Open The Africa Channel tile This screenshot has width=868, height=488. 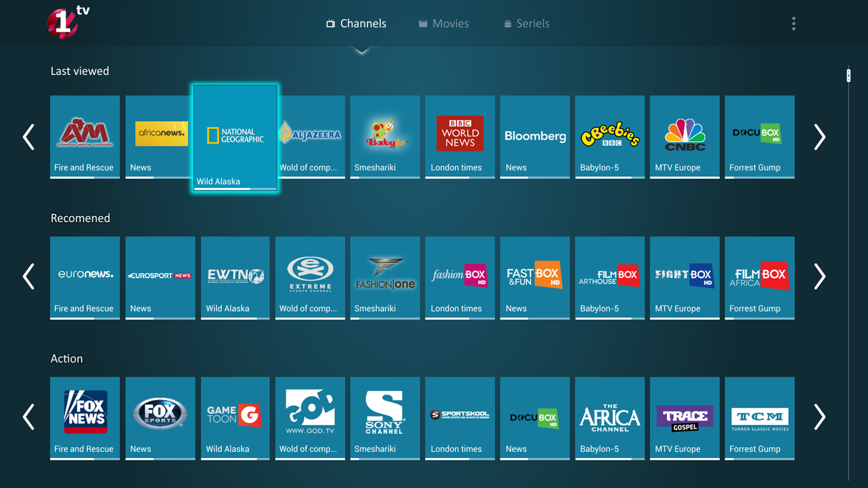(x=610, y=418)
